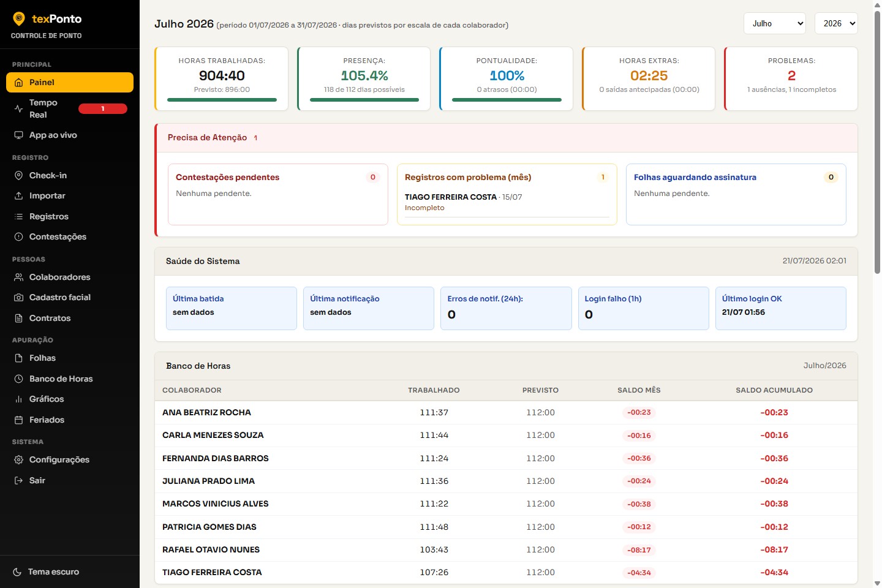Click the Tempo Real red badge 1
882x588 pixels.
click(103, 108)
